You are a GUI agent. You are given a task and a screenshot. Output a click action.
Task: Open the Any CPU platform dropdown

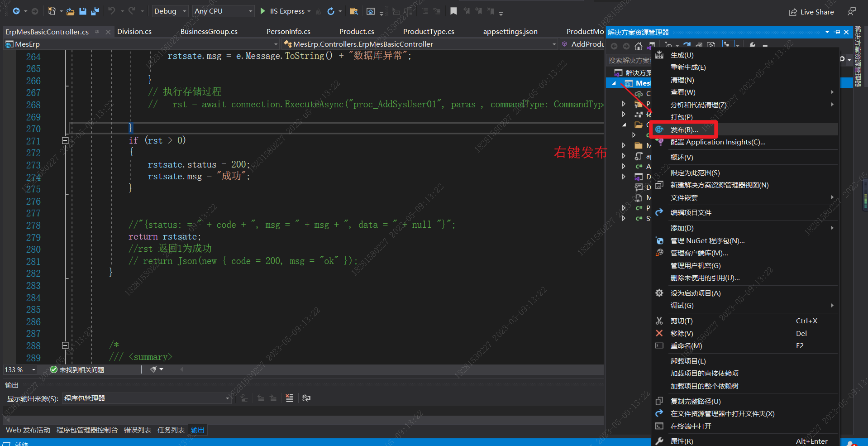pos(223,11)
